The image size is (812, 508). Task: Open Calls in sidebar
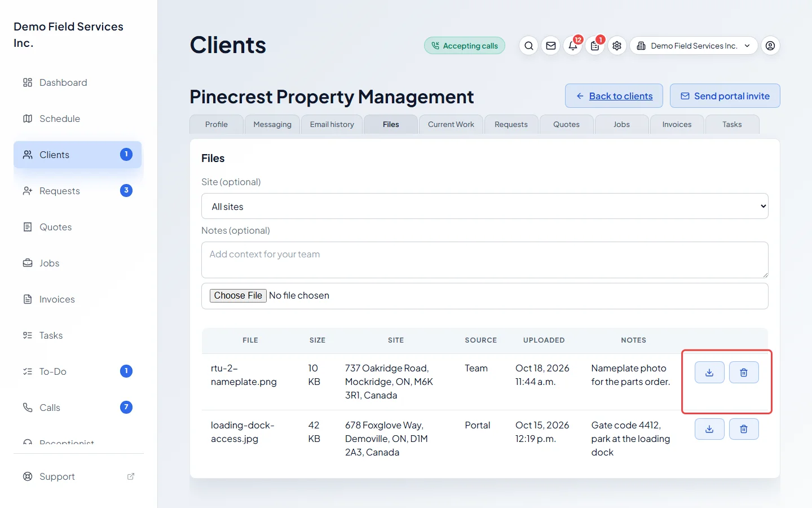point(78,408)
